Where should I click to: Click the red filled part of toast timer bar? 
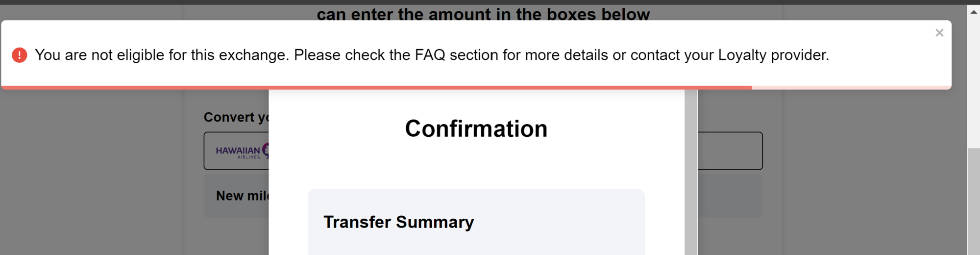click(376, 87)
